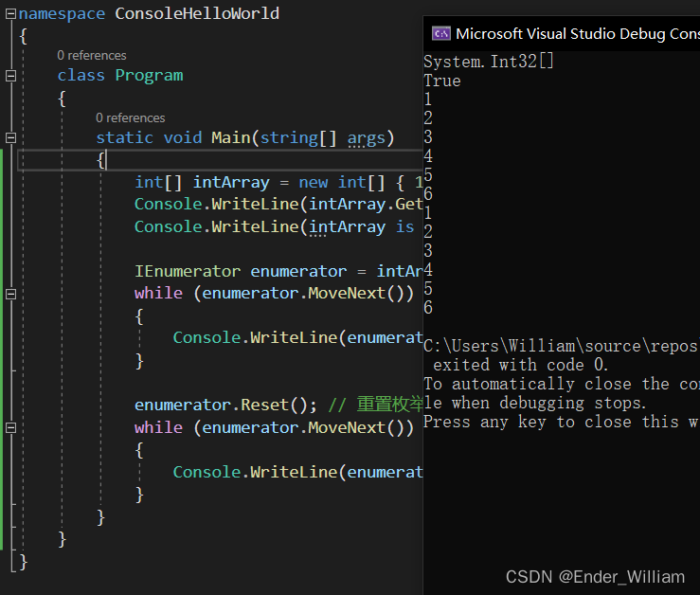The width and height of the screenshot is (700, 595).
Task: Collapse the class Program block
Action: tap(10, 76)
